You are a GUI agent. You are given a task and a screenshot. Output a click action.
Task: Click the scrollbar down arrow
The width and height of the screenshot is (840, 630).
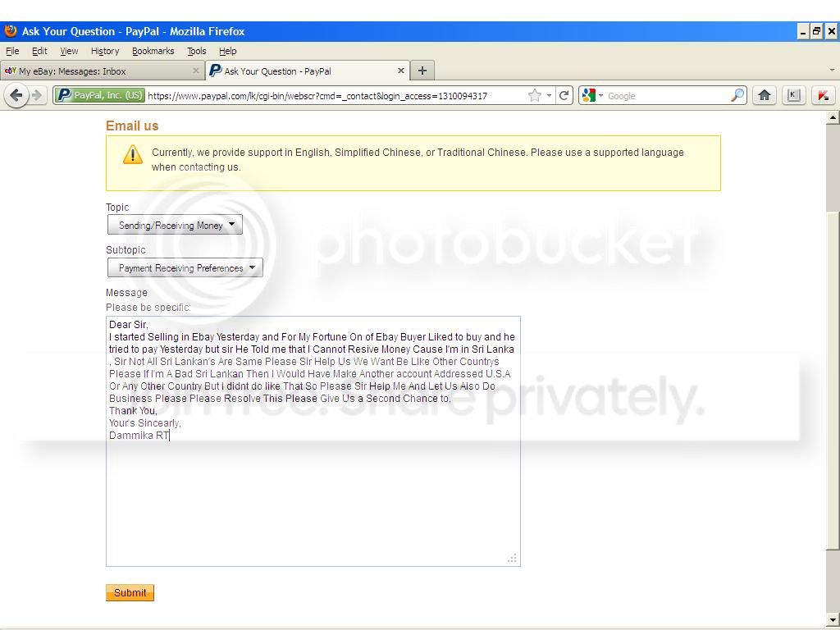[x=833, y=620]
